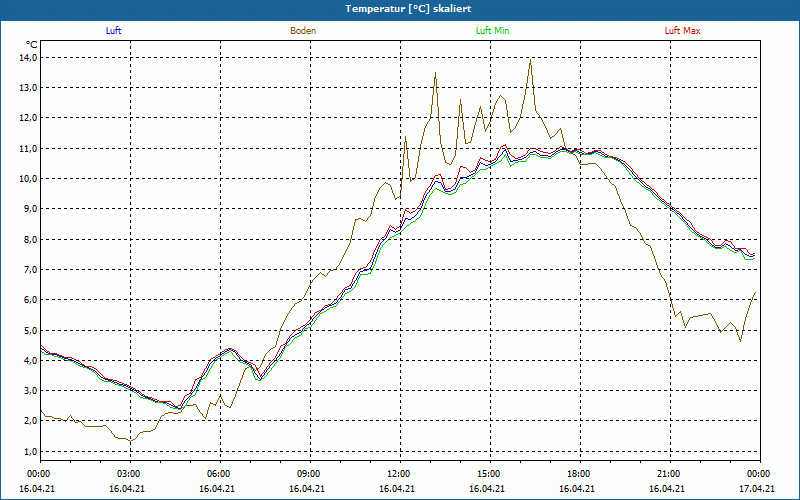Image resolution: width=800 pixels, height=500 pixels.
Task: Click the '15:00' time axis label
Action: point(487,474)
